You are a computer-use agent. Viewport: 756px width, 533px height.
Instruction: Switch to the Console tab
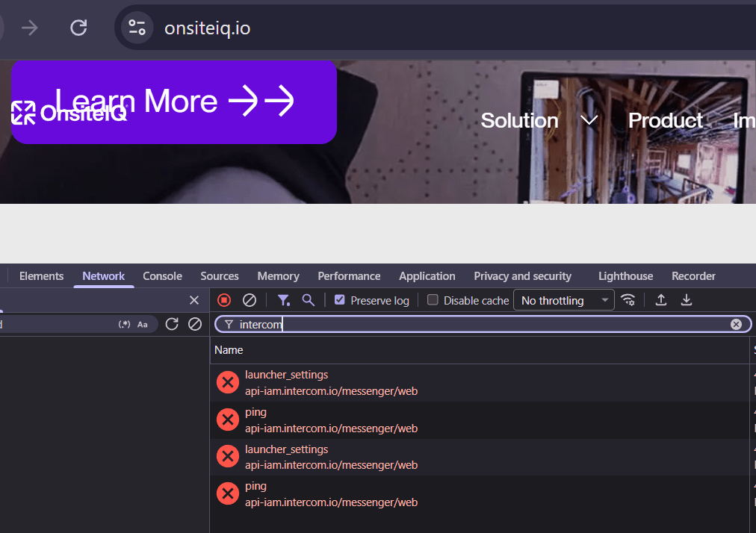162,276
